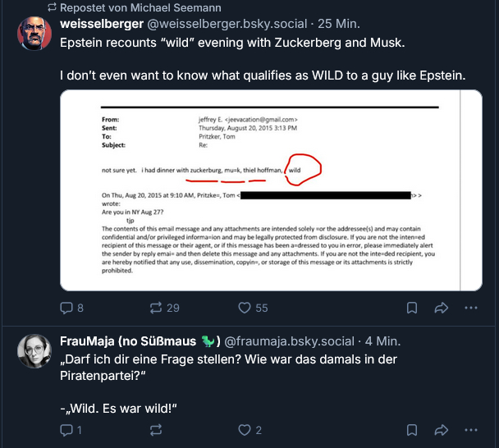
Task: Open more options for weisselberger's post
Action: pyautogui.click(x=470, y=308)
